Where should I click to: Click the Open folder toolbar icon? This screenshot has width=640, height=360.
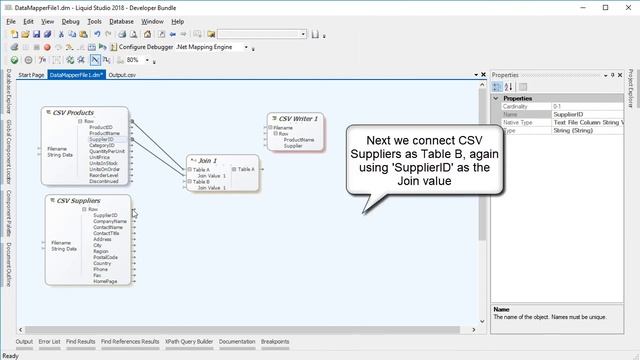[25, 34]
